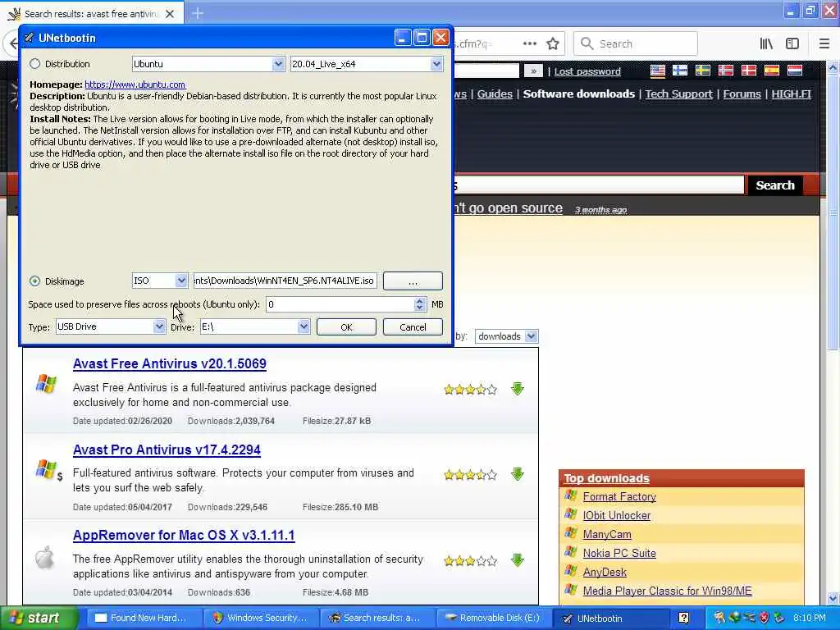Click the help question mark tray icon

click(683, 619)
